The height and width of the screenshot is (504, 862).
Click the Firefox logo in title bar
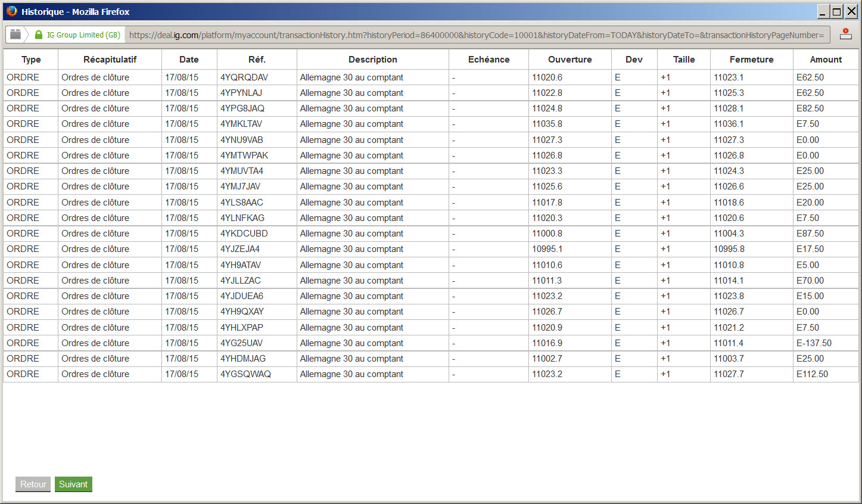coord(11,11)
